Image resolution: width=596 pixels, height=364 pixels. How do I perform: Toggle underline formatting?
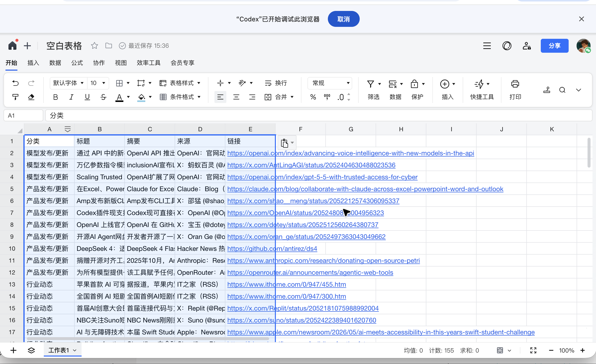pos(87,97)
